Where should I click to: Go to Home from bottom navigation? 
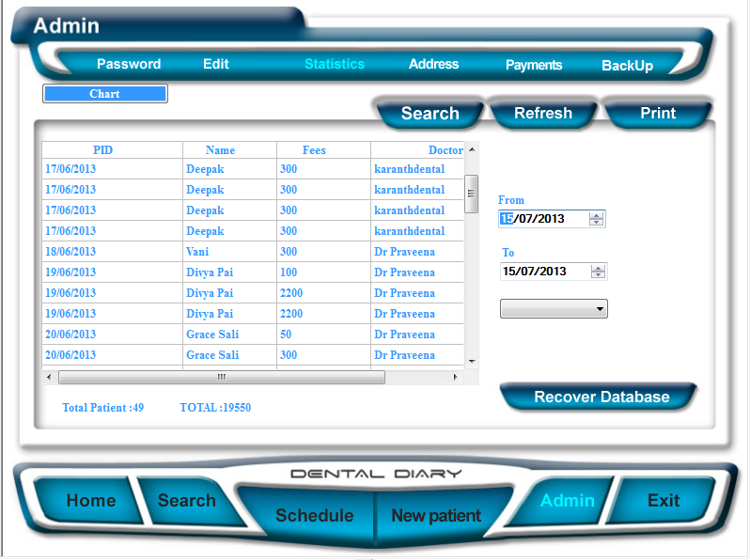pos(91,501)
